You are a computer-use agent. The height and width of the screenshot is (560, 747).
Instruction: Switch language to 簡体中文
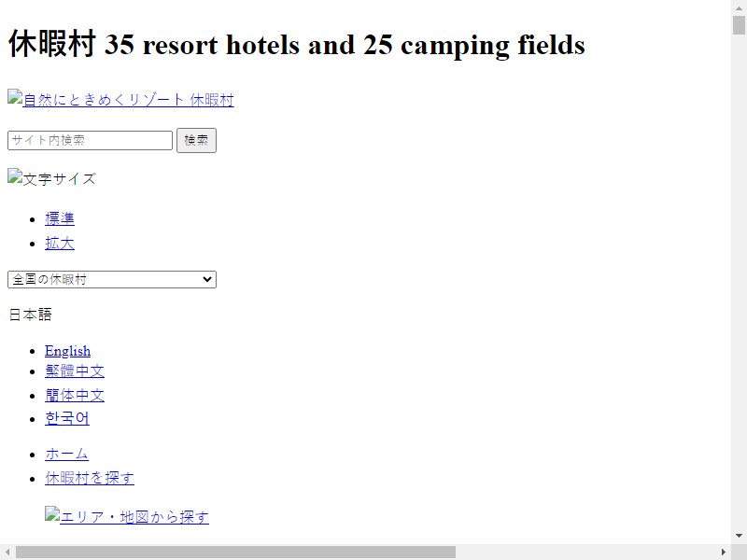75,395
